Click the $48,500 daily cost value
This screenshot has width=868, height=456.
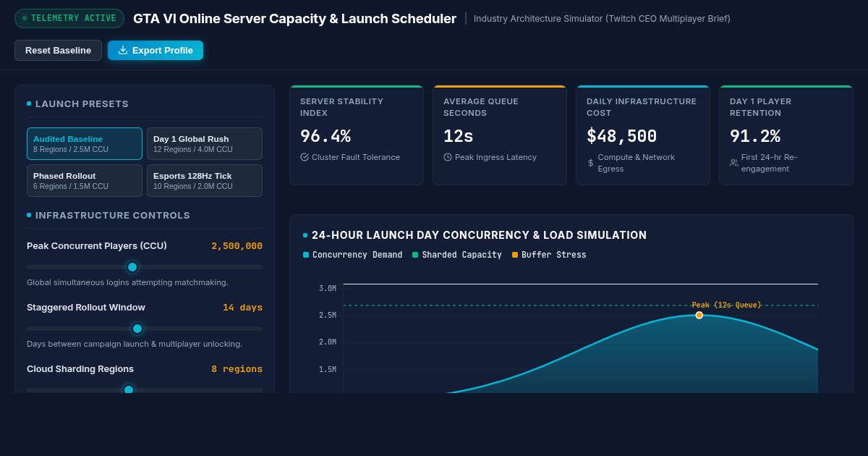622,136
